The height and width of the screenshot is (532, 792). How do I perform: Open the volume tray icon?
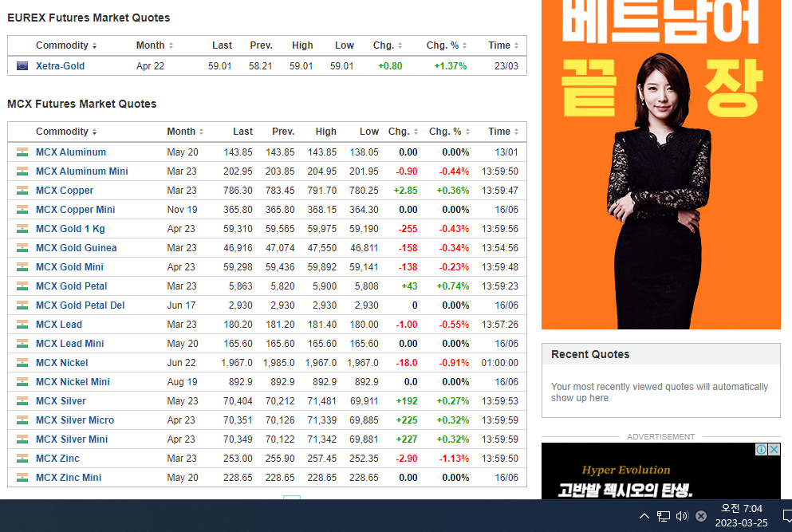click(682, 516)
